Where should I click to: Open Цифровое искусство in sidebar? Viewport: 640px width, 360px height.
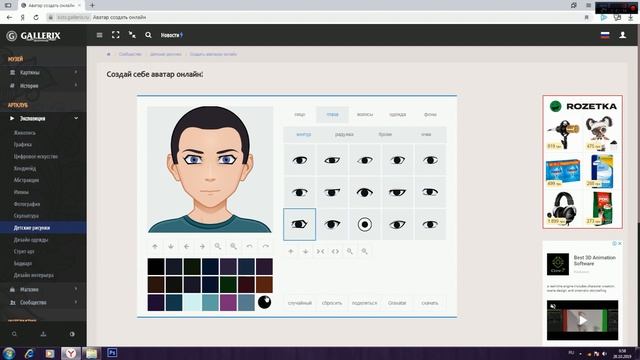point(36,156)
